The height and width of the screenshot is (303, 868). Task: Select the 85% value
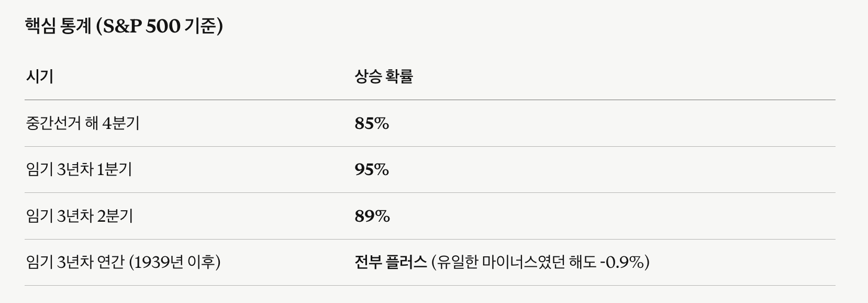372,124
